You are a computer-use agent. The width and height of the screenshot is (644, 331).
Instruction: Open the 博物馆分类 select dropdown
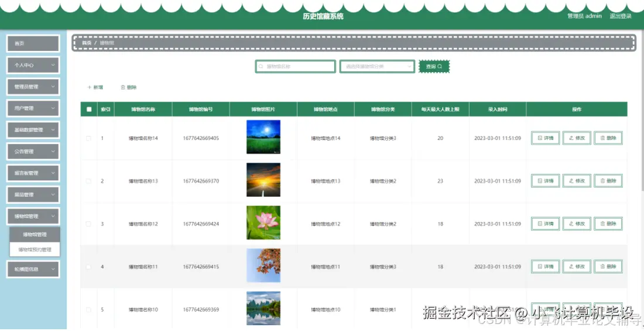(x=377, y=67)
